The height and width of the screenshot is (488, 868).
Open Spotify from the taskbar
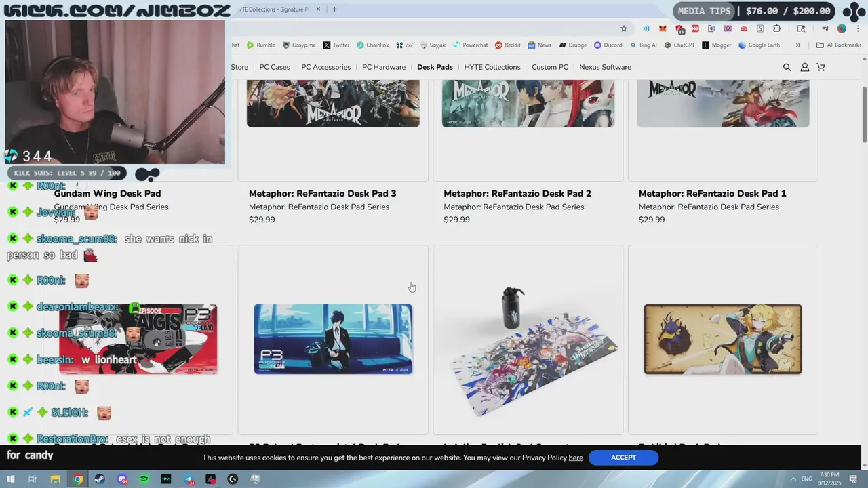[x=144, y=479]
